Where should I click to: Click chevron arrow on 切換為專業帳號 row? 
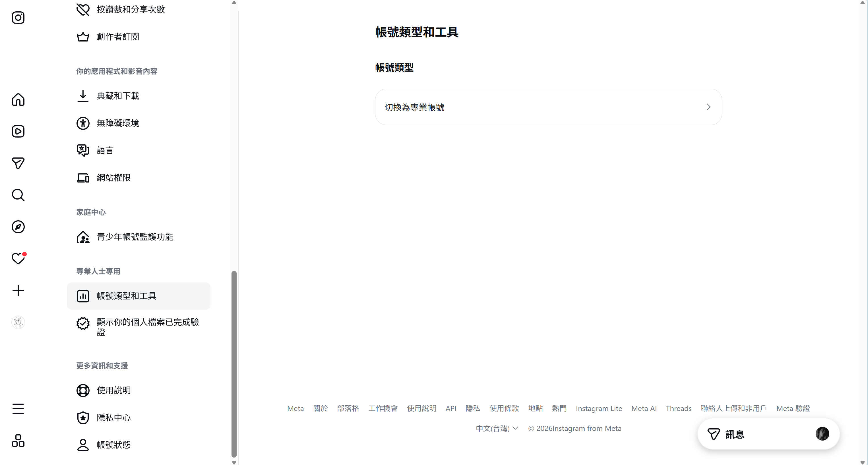708,107
